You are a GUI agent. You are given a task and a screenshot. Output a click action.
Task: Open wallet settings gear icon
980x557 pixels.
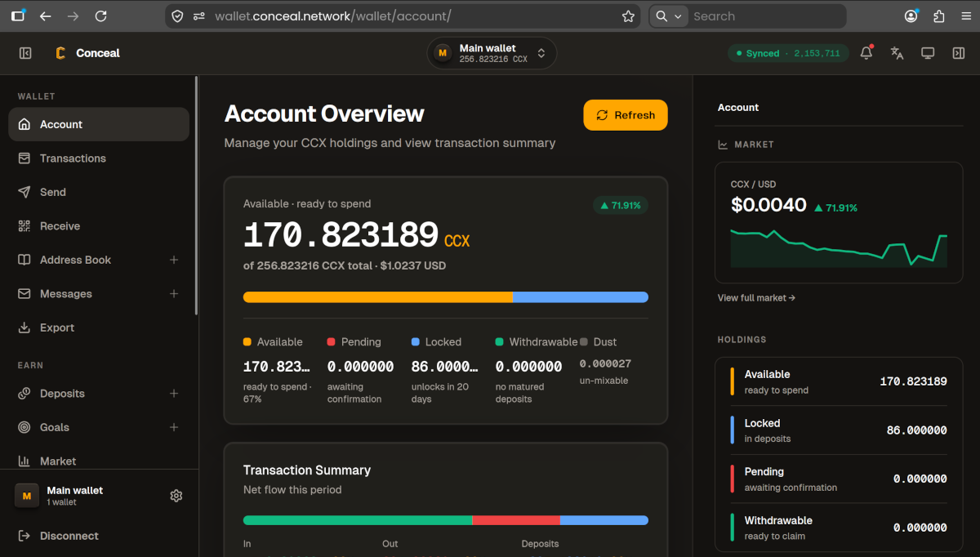point(176,496)
